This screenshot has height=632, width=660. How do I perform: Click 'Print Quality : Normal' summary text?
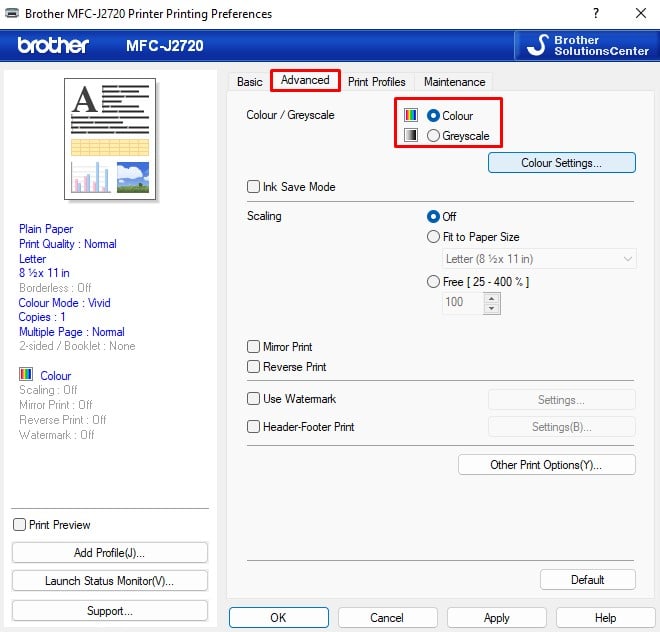point(68,244)
